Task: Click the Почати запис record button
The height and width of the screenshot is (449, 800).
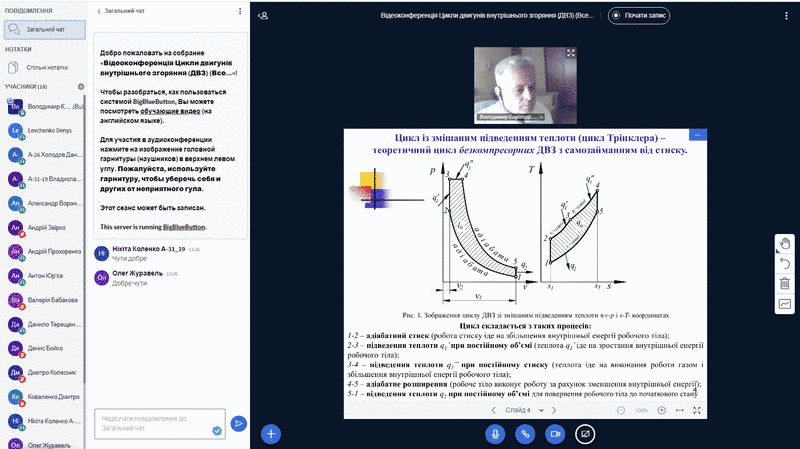Action: coord(639,15)
